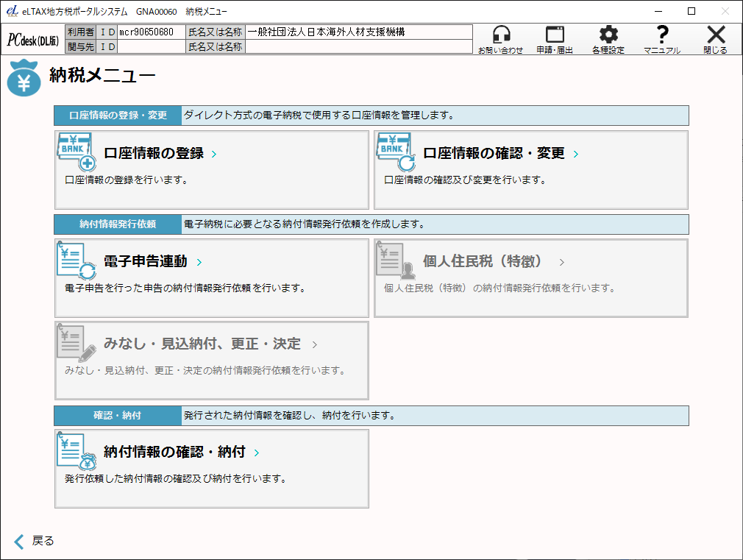743x560 pixels.
Task: Open 申請・届出 window icon
Action: pos(555,35)
